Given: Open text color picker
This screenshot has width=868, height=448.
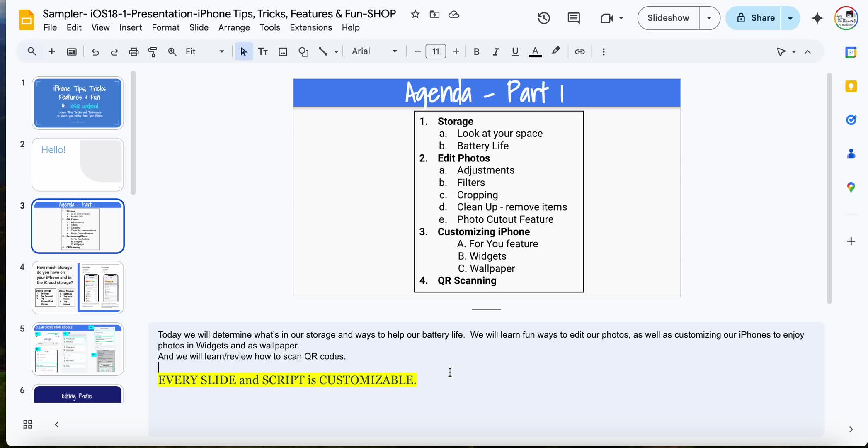Looking at the screenshot, I should point(535,51).
